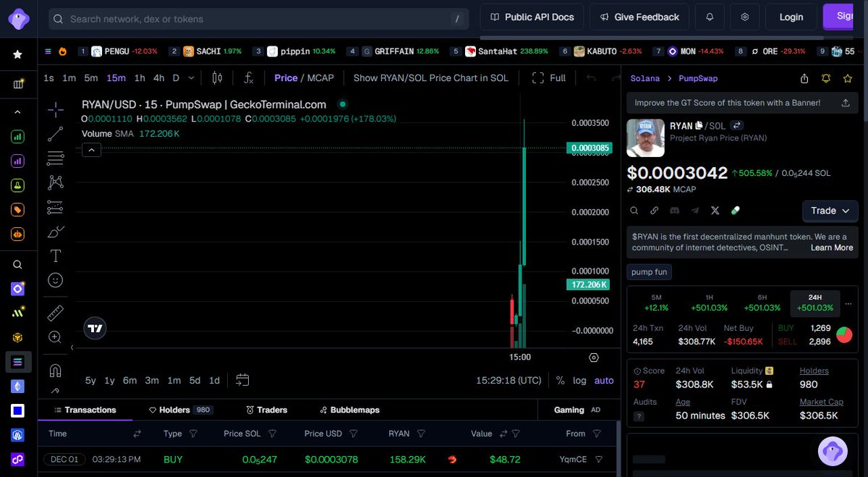This screenshot has height=477, width=868.
Task: Add RYAN to favorites star
Action: pos(848,78)
